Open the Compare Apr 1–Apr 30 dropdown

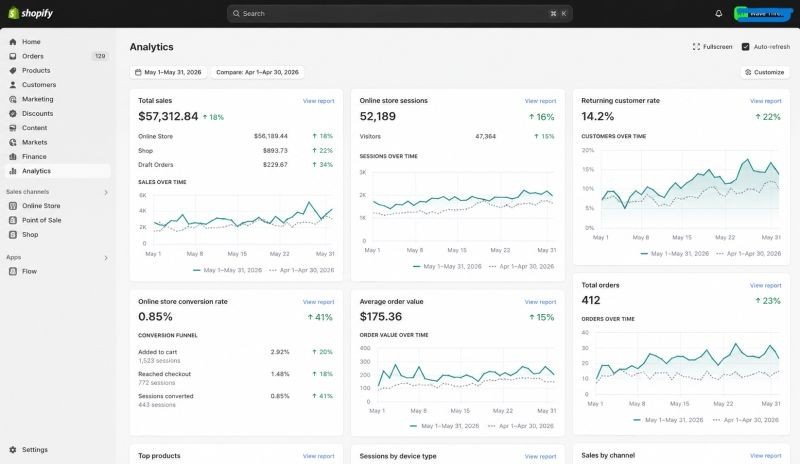[257, 72]
